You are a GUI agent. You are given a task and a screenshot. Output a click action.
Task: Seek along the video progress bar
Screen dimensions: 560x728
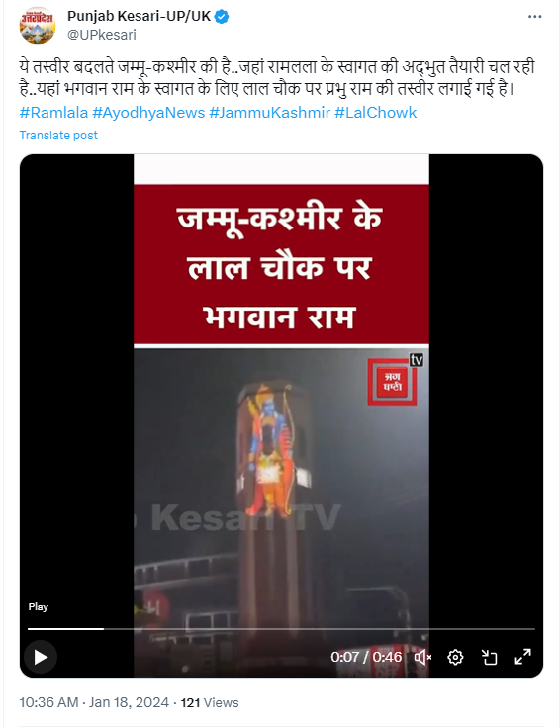[281, 629]
